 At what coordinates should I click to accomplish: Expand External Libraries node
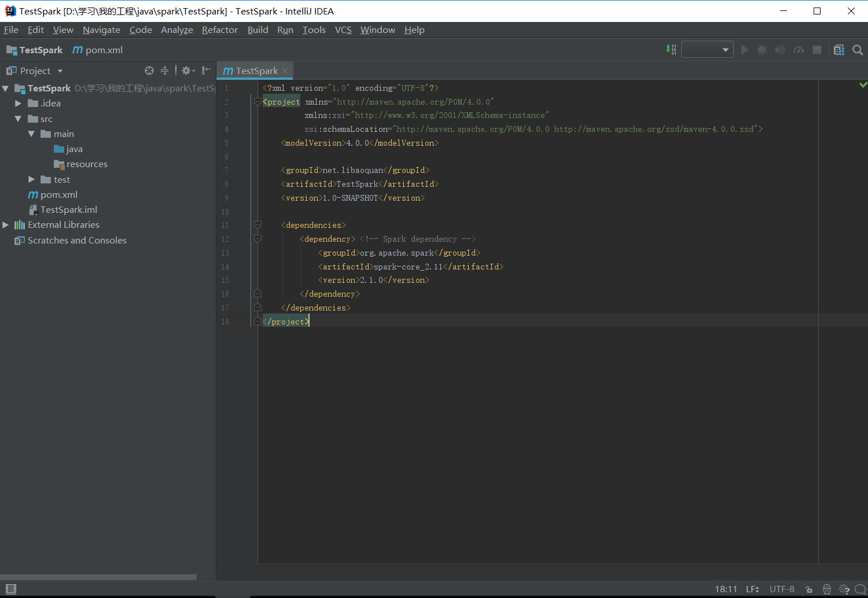[x=5, y=225]
